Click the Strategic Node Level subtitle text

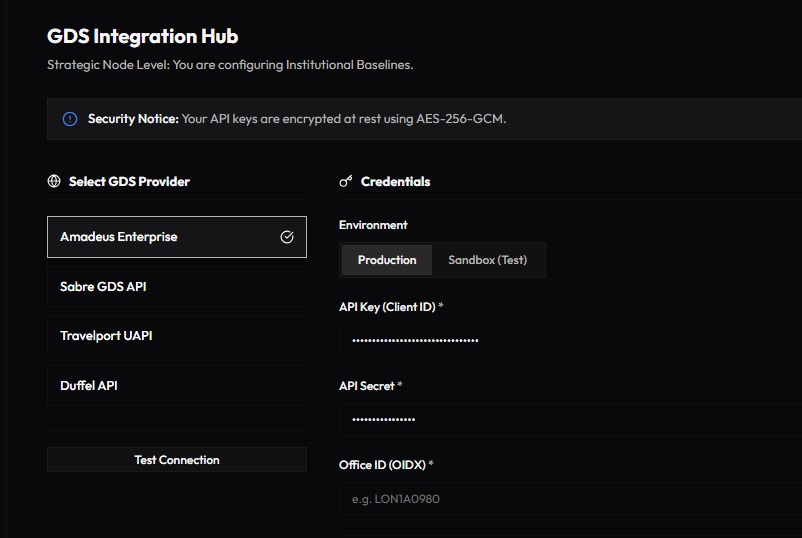coord(230,65)
